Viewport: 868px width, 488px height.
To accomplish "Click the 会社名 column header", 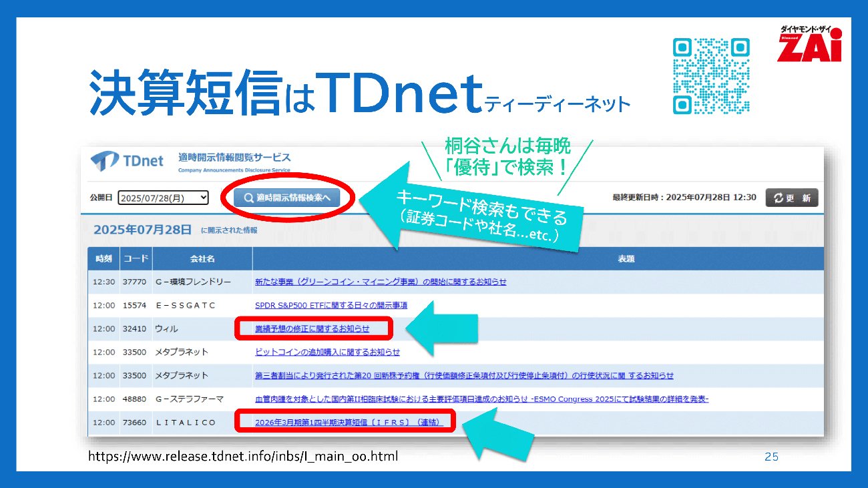I will [x=202, y=258].
